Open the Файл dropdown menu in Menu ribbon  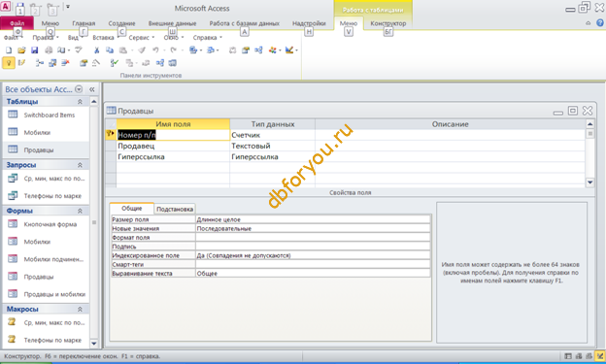click(x=14, y=38)
